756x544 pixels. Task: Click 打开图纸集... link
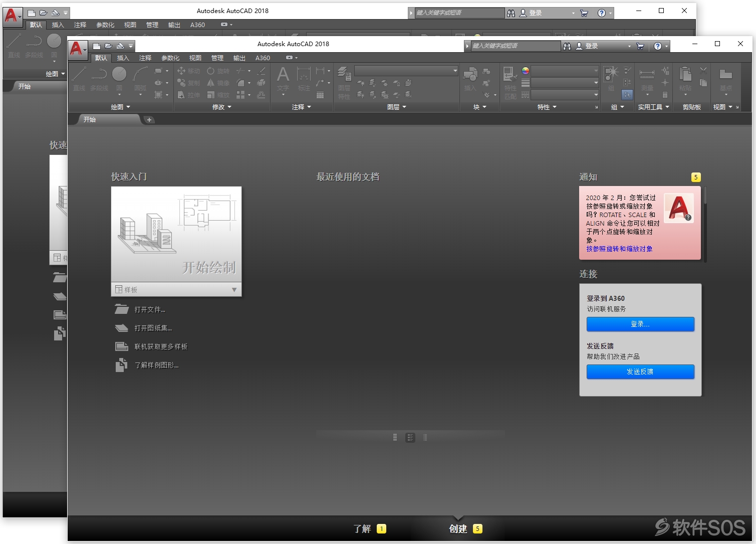153,328
